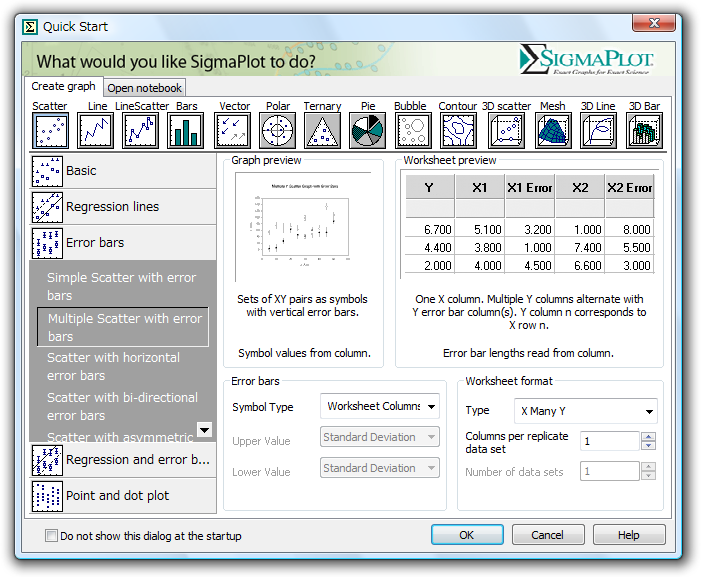This screenshot has width=701, height=577.
Task: Click the Regression lines style icon
Action: [x=47, y=207]
